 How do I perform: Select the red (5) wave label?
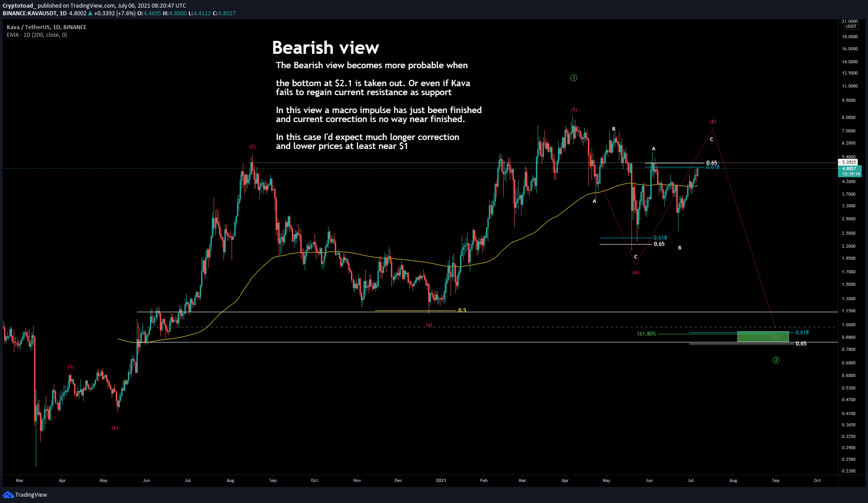(574, 109)
